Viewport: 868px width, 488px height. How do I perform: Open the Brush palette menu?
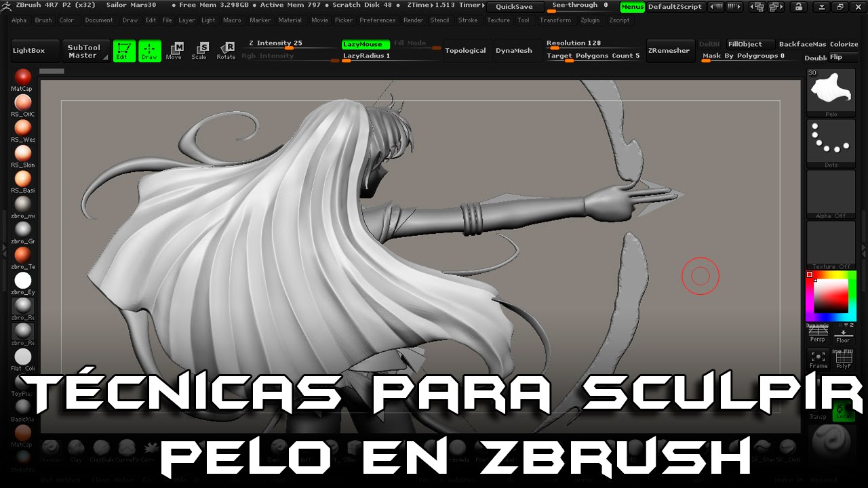[x=43, y=20]
